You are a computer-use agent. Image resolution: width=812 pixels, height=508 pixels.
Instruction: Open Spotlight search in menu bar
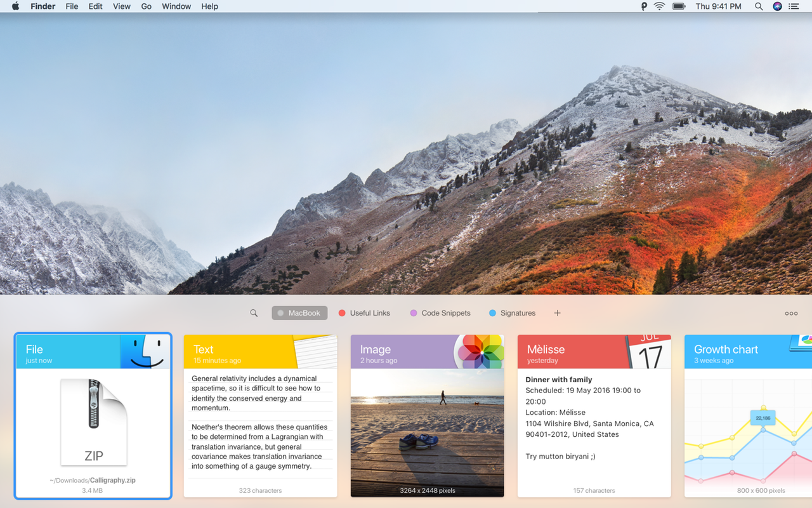point(759,6)
